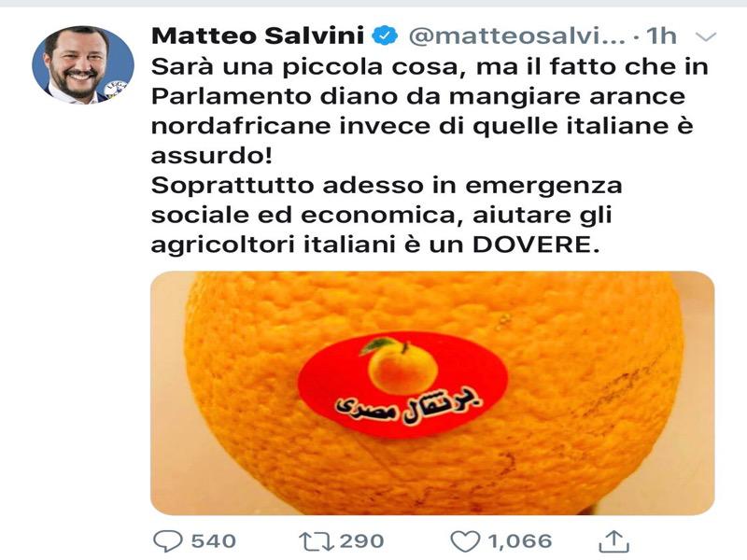Viewport: 747px width, 560px height.
Task: Click the retweet arrows icon
Action: click(x=317, y=542)
